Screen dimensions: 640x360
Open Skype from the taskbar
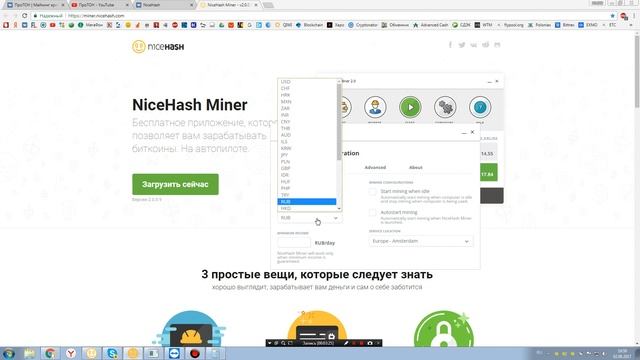click(x=112, y=353)
